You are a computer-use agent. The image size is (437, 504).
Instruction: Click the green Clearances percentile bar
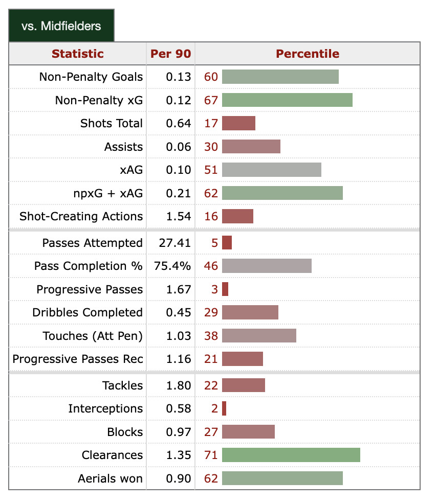(x=291, y=455)
